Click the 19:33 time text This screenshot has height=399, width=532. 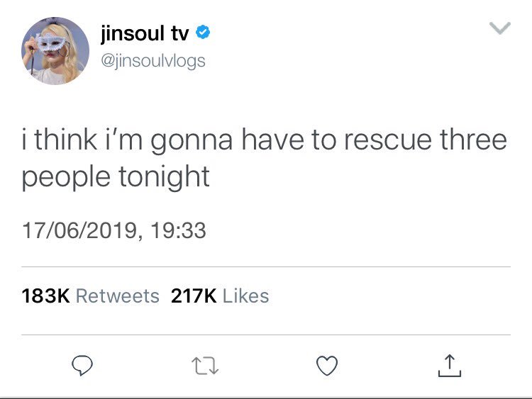coord(178,230)
